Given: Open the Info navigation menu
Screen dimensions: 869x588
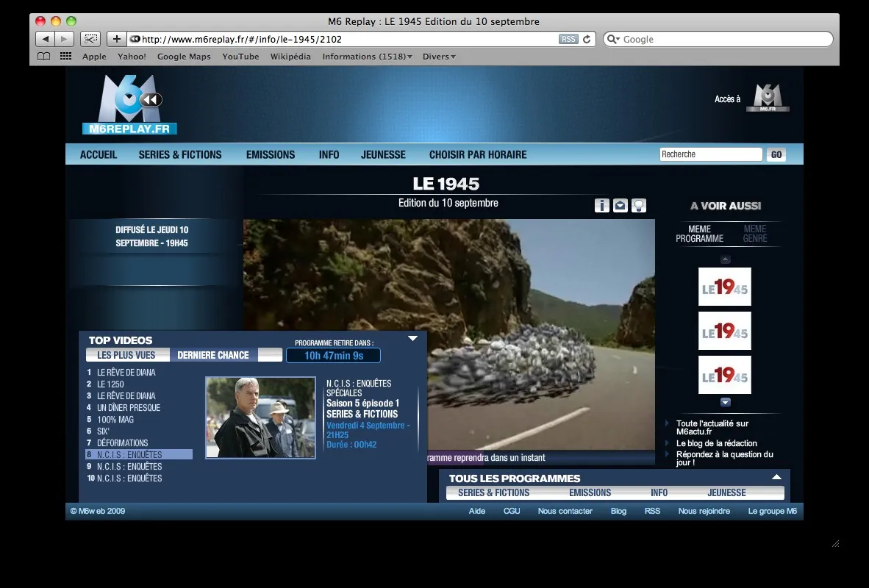Looking at the screenshot, I should pos(329,154).
